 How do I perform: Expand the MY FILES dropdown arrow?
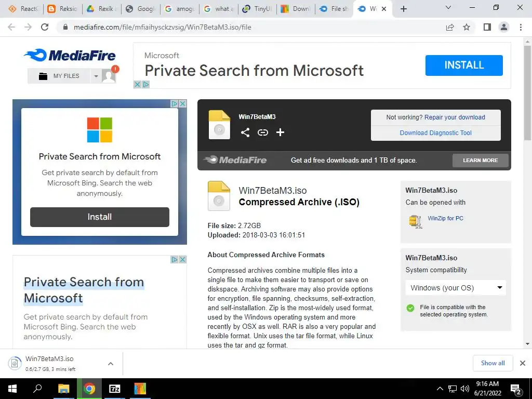point(96,76)
